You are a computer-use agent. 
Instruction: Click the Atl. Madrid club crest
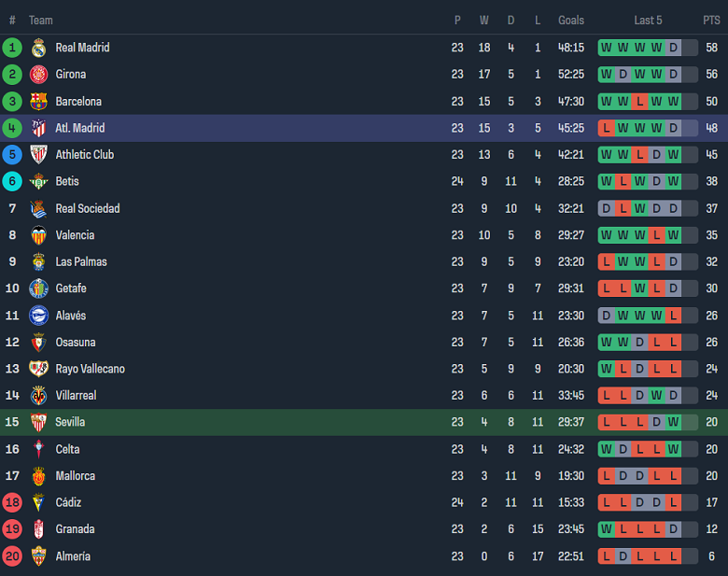(38, 128)
